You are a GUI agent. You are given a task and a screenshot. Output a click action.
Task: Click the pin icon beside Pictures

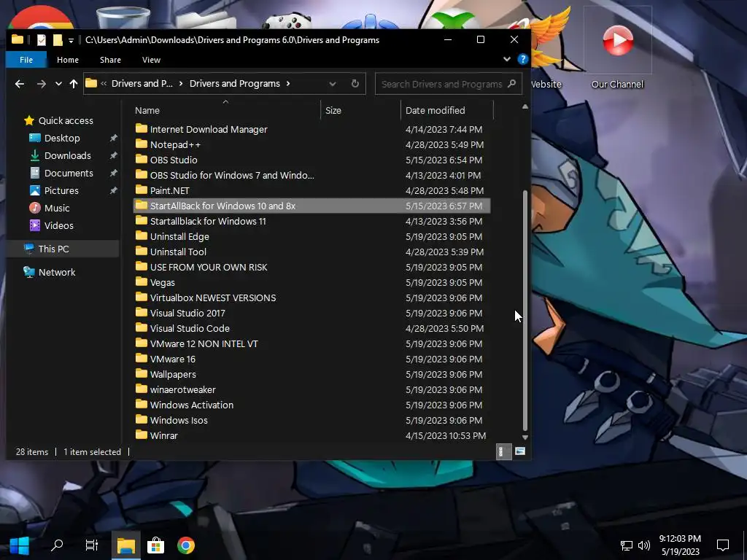[113, 190]
